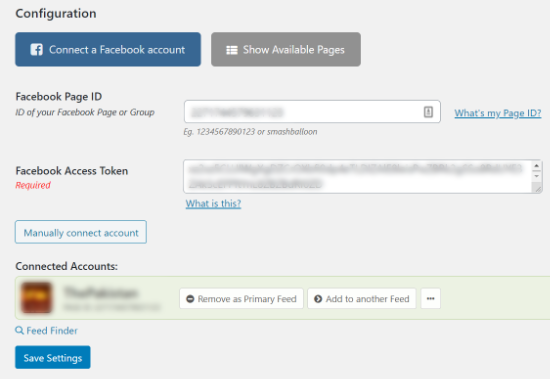Click the Facebook Access Token label
This screenshot has height=379, width=550.
[x=72, y=171]
